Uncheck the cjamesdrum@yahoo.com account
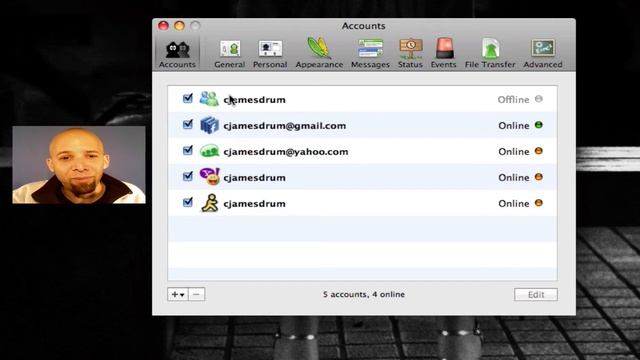This screenshot has width=640, height=360. point(188,151)
